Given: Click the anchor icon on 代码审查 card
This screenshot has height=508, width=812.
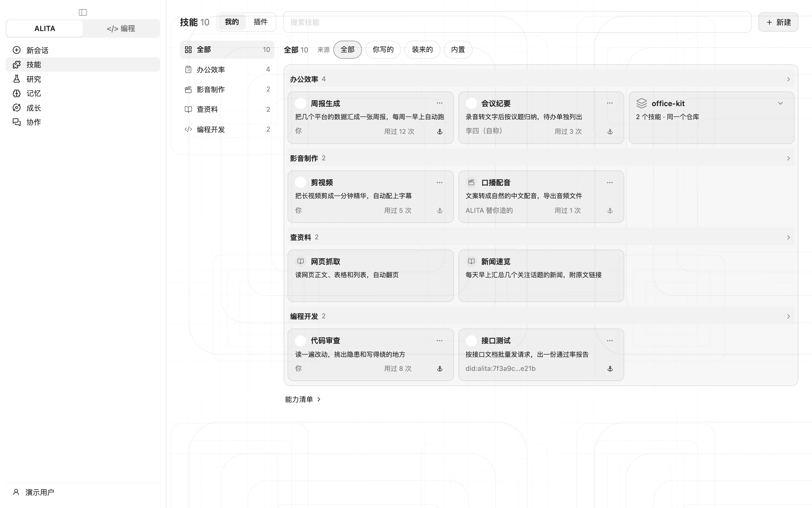Looking at the screenshot, I should (x=440, y=369).
